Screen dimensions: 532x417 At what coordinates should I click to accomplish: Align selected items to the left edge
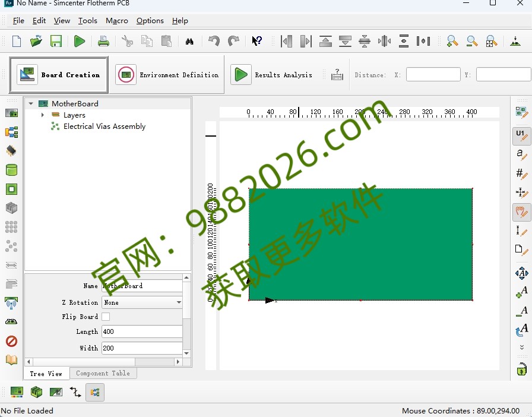point(286,41)
